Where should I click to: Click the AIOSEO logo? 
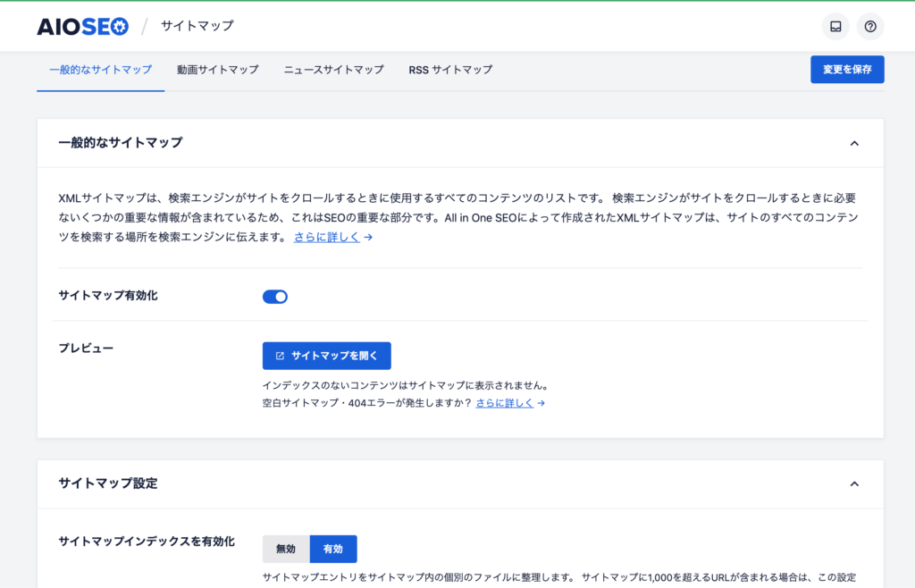click(83, 26)
